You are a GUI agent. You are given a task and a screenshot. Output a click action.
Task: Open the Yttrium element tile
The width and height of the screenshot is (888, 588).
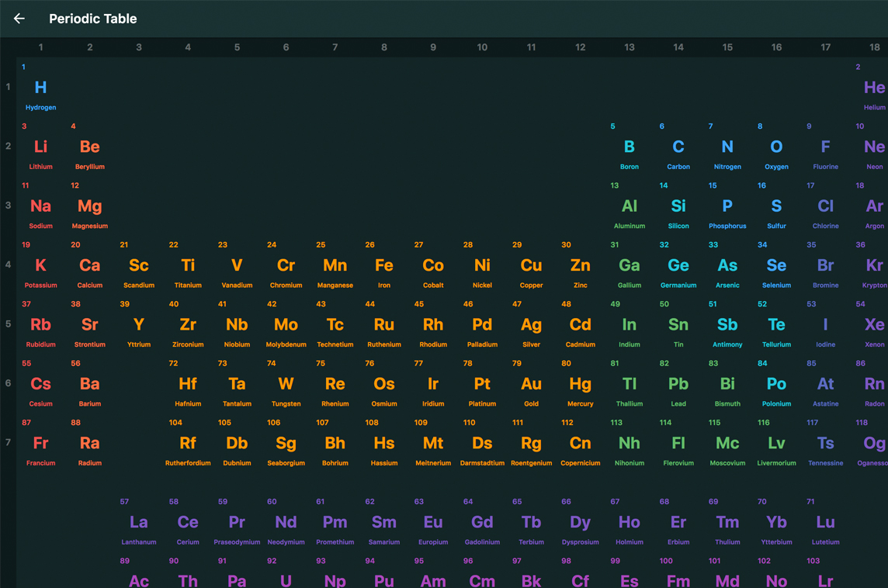click(139, 325)
